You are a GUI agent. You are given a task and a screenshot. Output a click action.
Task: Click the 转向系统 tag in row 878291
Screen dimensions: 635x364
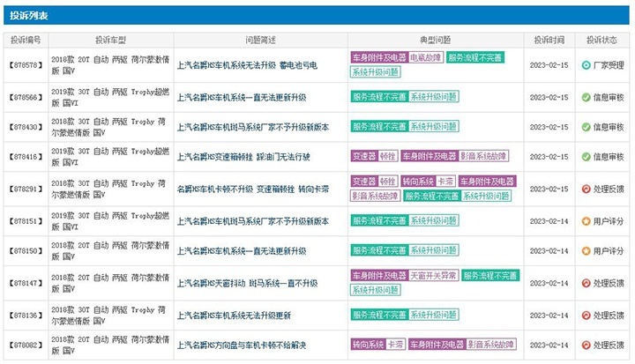click(x=418, y=182)
